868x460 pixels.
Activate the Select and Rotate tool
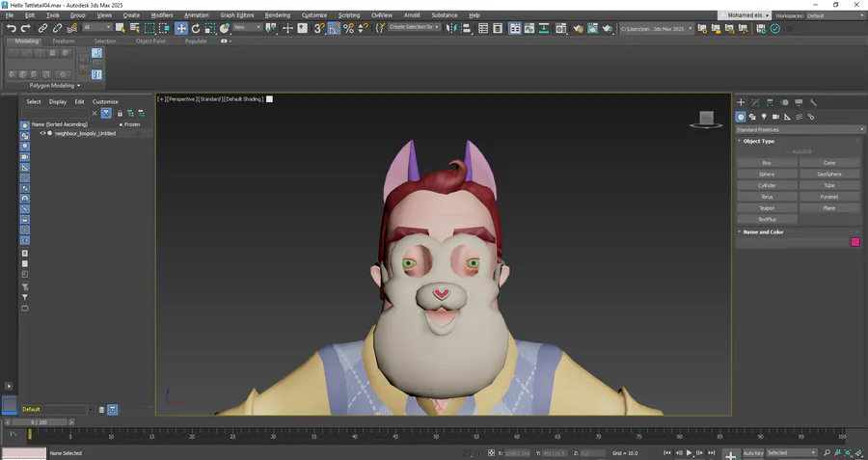(x=196, y=28)
